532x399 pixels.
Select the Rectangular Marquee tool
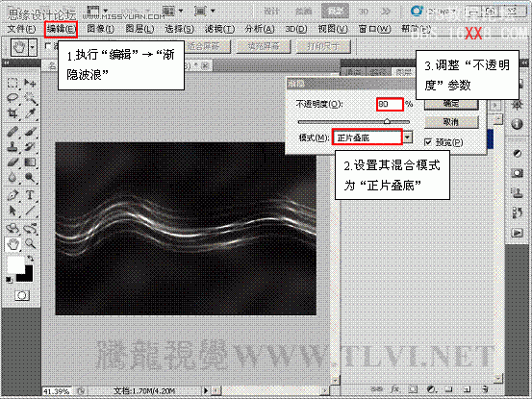pyautogui.click(x=13, y=83)
